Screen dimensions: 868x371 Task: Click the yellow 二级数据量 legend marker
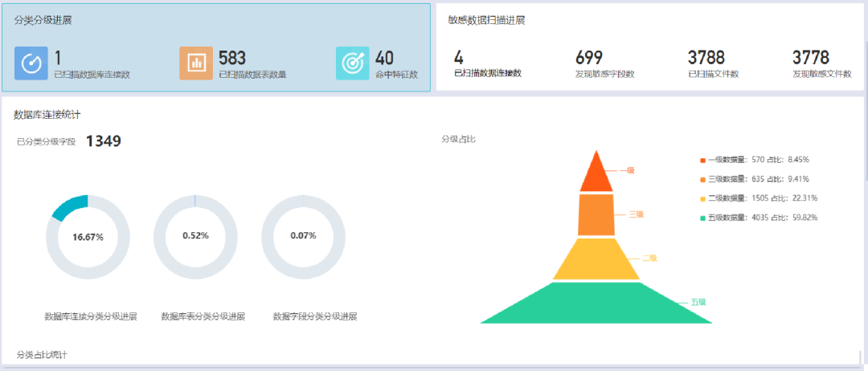(x=702, y=198)
